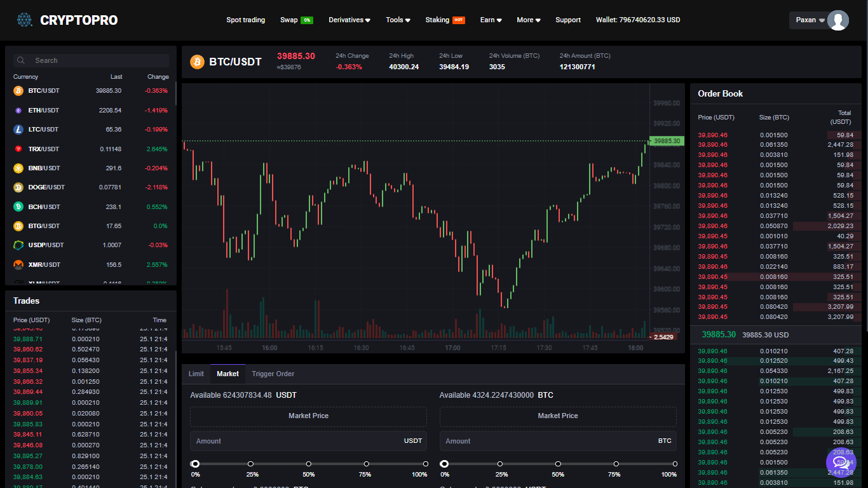Screen dimensions: 868x488
Task: Click the search magnifier icon
Action: click(22, 60)
